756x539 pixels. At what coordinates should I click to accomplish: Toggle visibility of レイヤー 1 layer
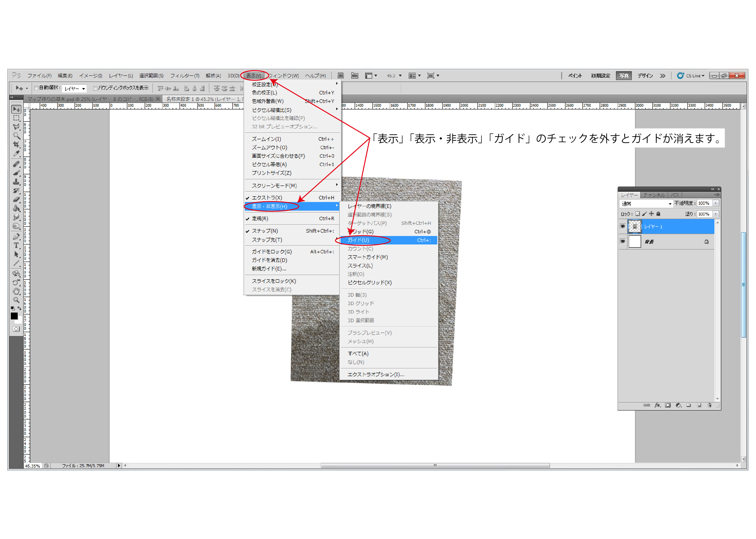pos(623,226)
